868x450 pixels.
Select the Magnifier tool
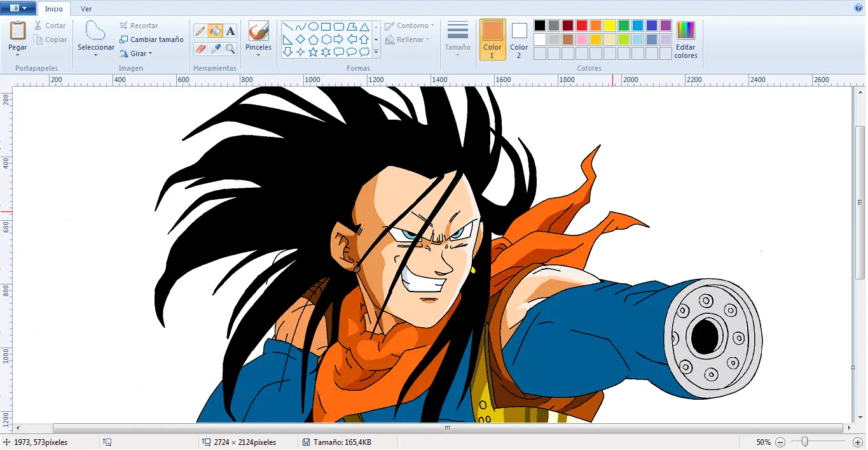230,48
